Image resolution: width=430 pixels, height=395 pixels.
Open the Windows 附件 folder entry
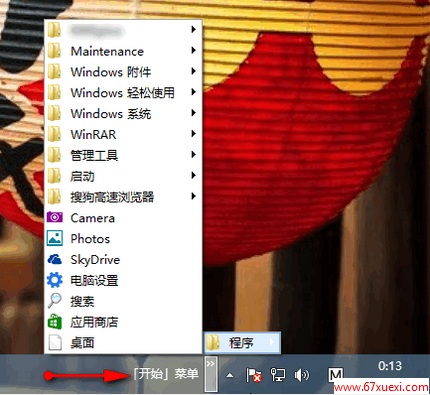123,72
